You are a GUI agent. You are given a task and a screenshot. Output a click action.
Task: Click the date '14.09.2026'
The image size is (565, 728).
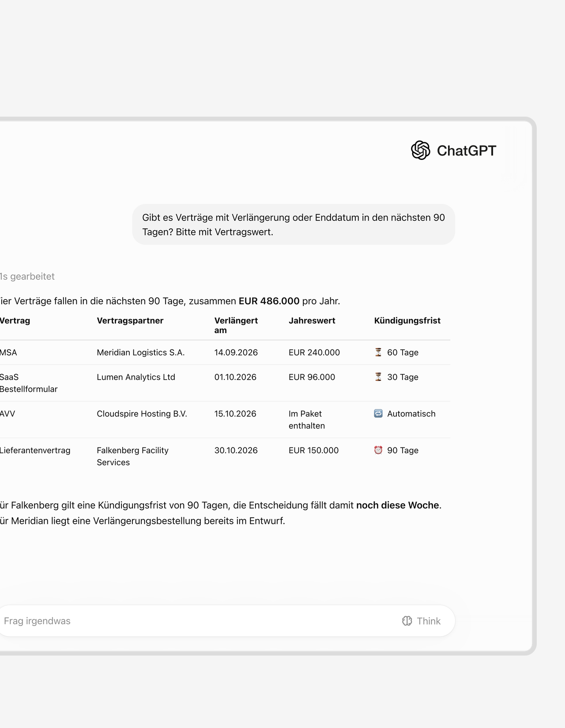pos(236,353)
